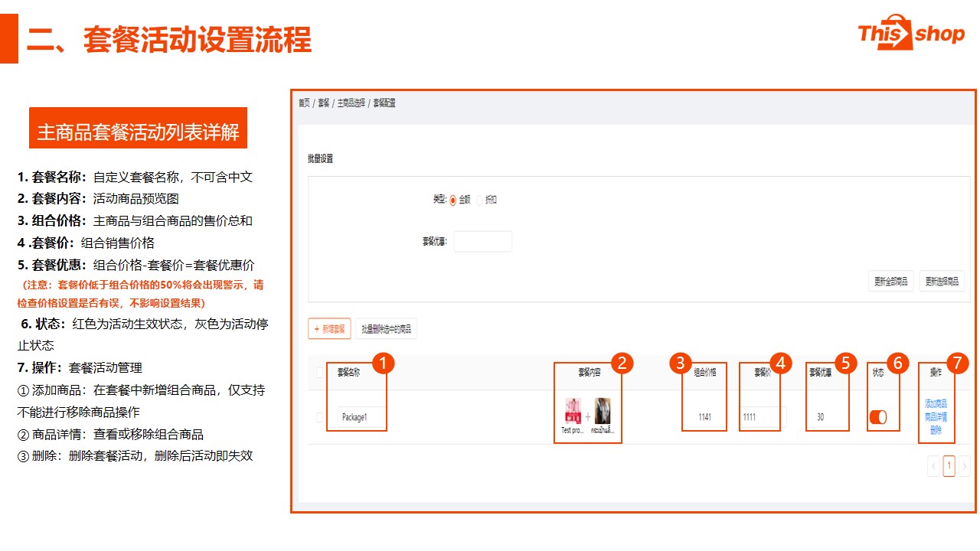Go to the next page arrow
980x551 pixels.
(965, 466)
